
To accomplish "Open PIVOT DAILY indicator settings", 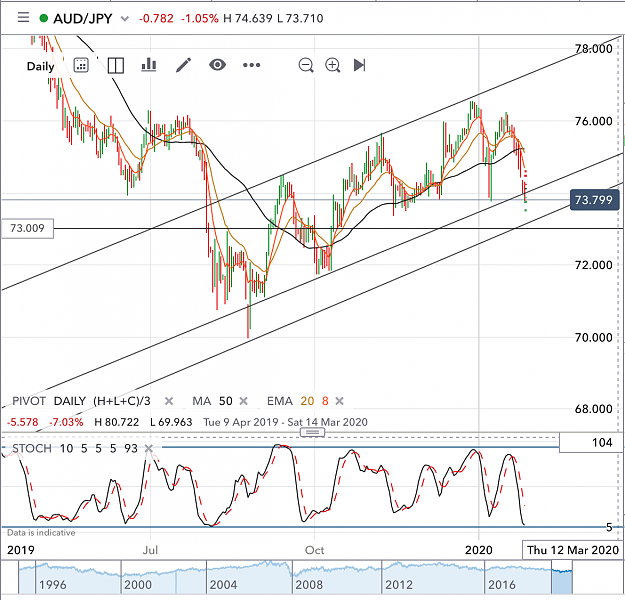I will click(81, 401).
